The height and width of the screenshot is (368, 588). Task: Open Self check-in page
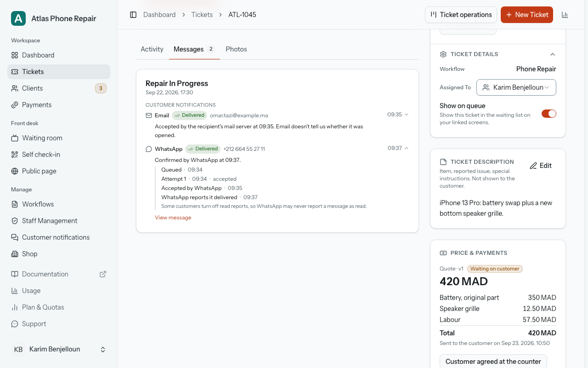[x=59, y=155]
